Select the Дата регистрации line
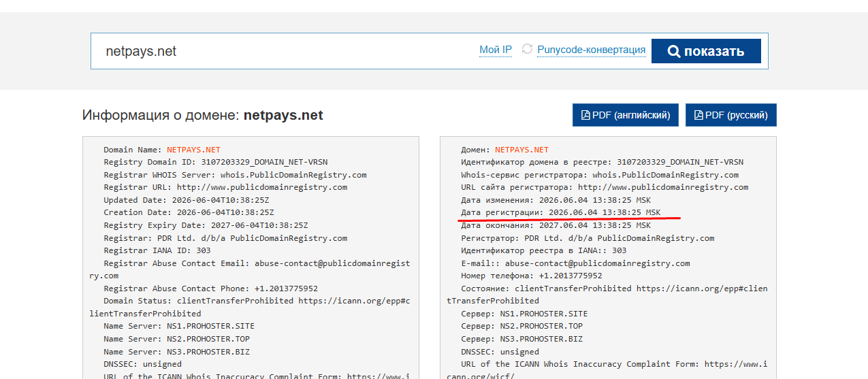868x379 pixels. (x=560, y=212)
